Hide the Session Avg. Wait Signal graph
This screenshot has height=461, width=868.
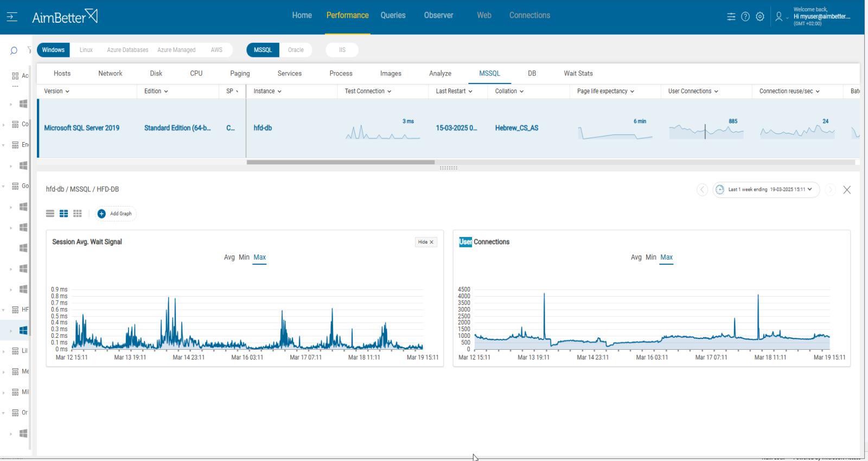coord(426,242)
